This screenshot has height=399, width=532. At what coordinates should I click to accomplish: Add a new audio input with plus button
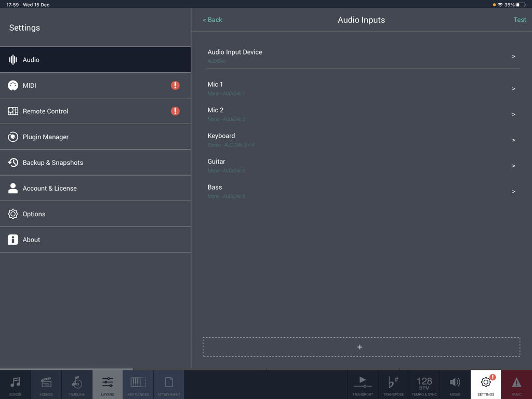(361, 347)
